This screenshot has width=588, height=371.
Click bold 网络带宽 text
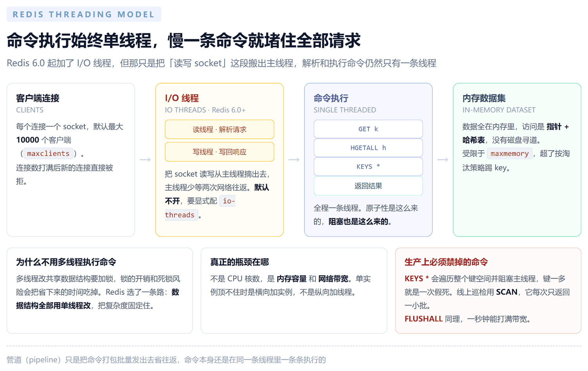point(333,279)
